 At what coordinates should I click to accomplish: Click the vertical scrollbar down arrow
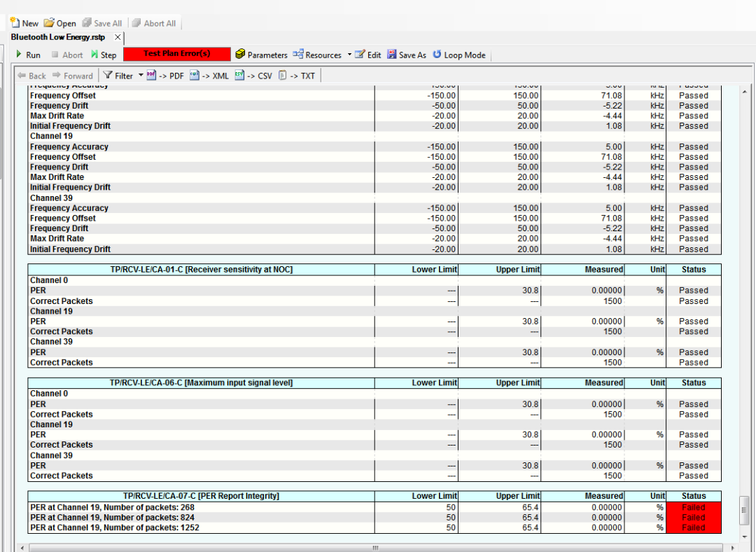744,538
